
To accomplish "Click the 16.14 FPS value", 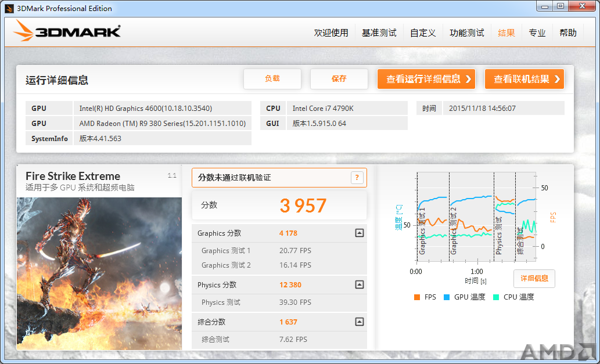I will (295, 265).
